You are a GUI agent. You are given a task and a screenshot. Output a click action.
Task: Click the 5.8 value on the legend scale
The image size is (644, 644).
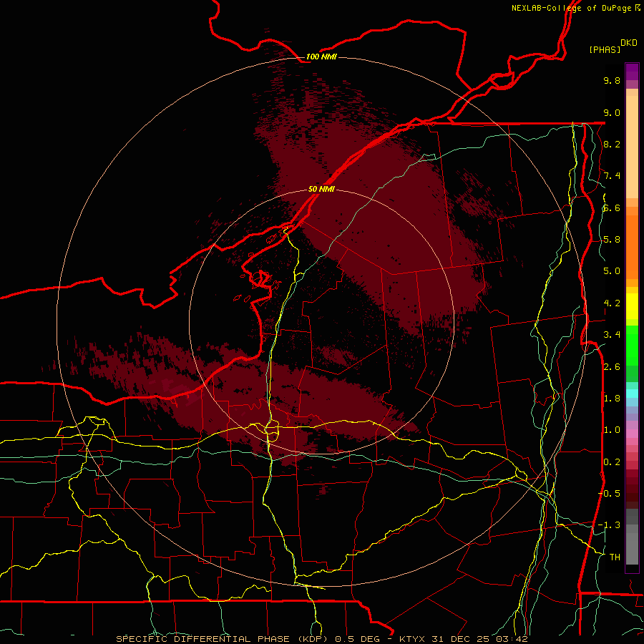pyautogui.click(x=612, y=240)
